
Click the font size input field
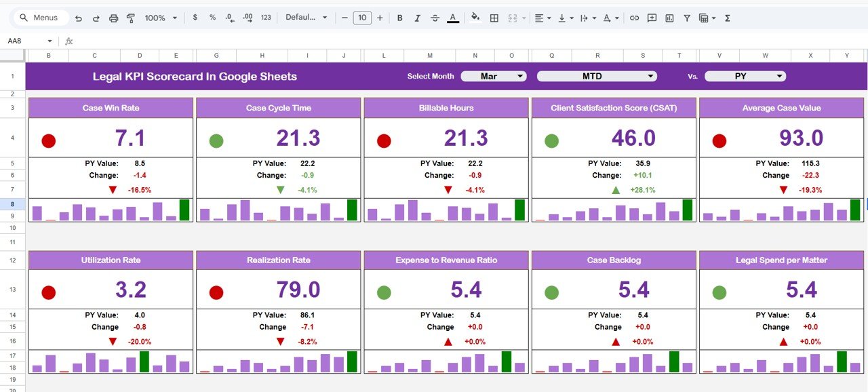(362, 18)
